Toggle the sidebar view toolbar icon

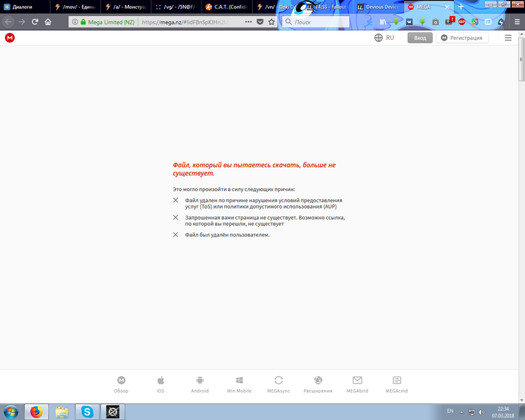(488, 22)
